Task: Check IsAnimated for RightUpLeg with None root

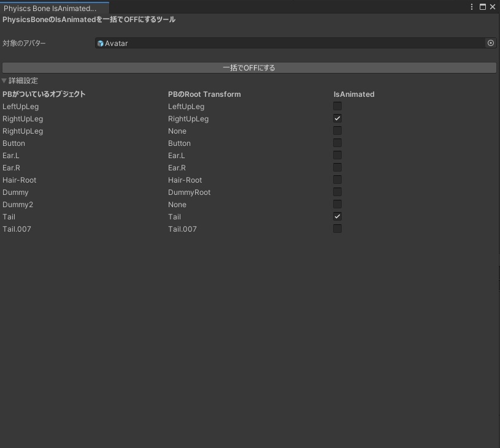Action: click(x=337, y=131)
